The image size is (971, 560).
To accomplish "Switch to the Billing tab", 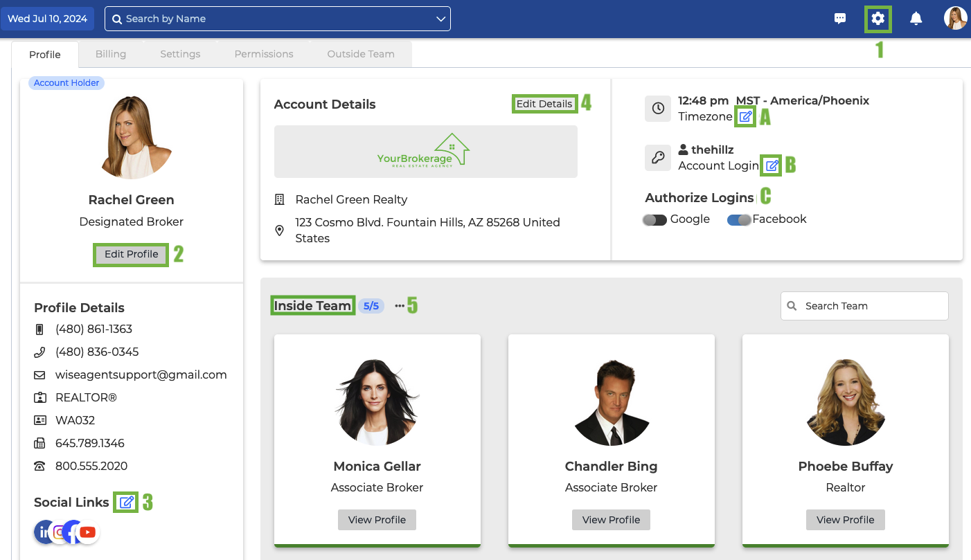I will pos(111,54).
